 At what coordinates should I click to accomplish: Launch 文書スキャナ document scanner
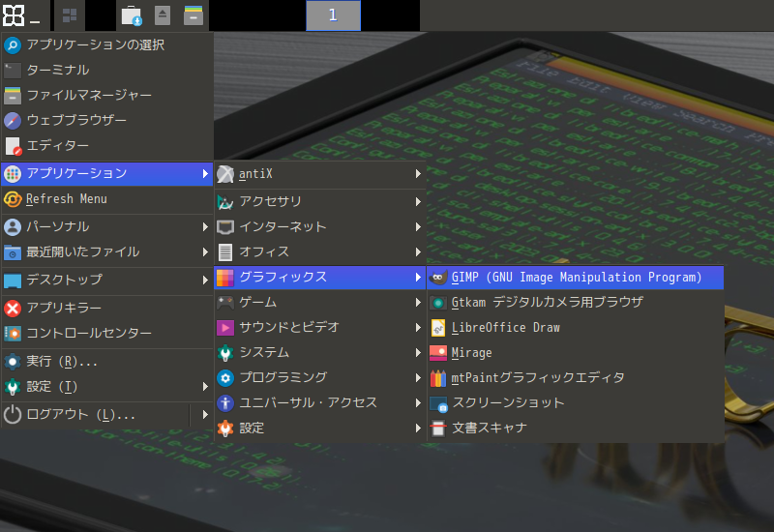(x=576, y=429)
